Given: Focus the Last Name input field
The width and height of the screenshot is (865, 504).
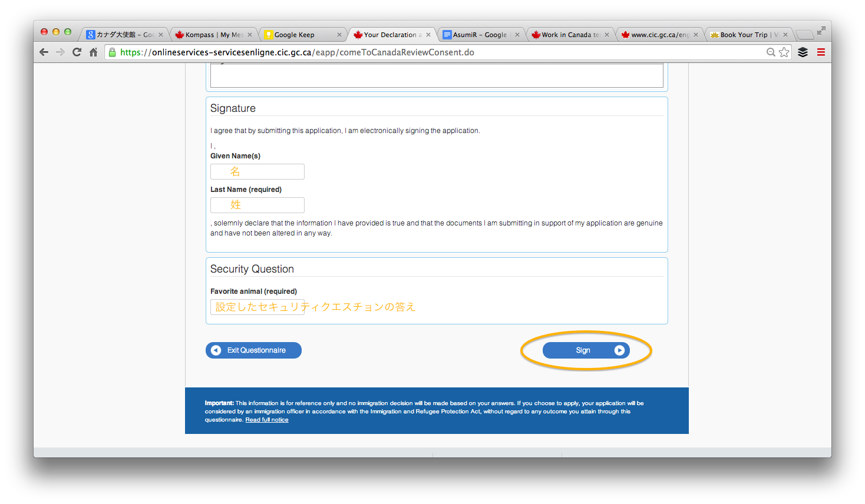Looking at the screenshot, I should (257, 205).
